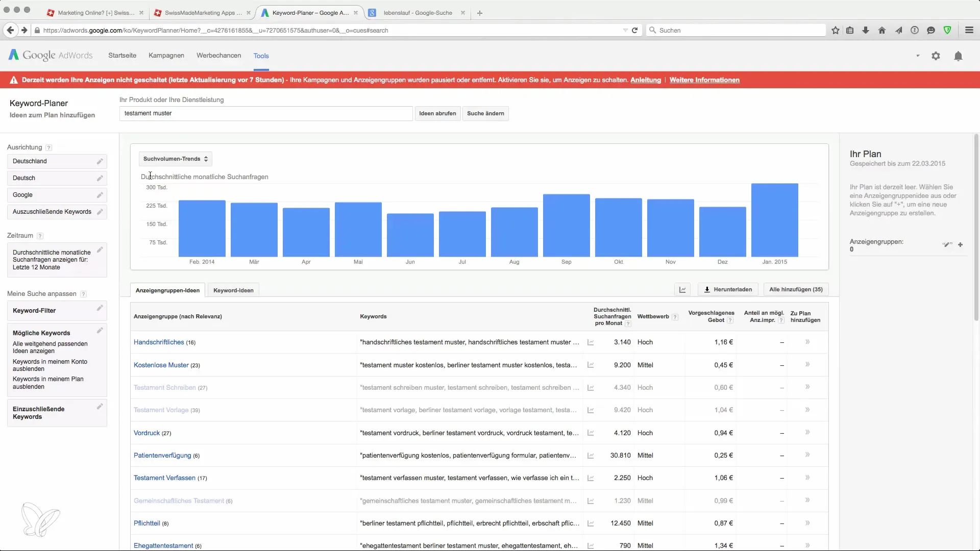The image size is (980, 551).
Task: Edit Mögliche Keywords pencil icon
Action: click(100, 330)
